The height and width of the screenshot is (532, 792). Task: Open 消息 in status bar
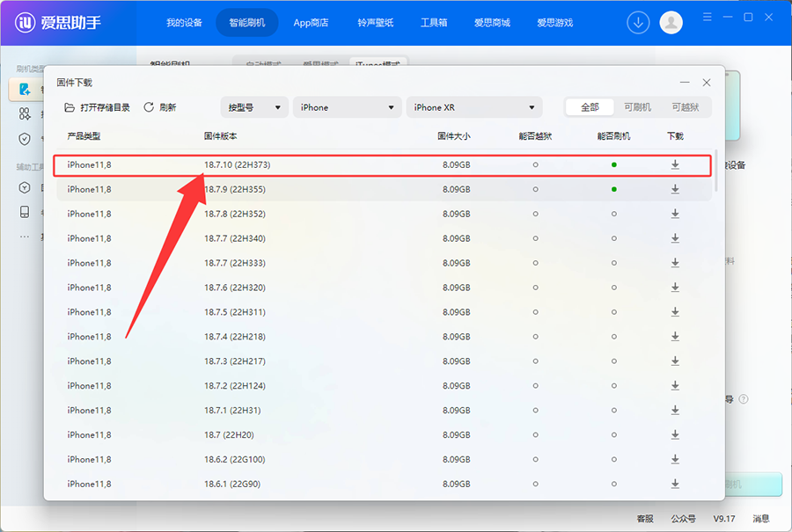tap(760, 519)
